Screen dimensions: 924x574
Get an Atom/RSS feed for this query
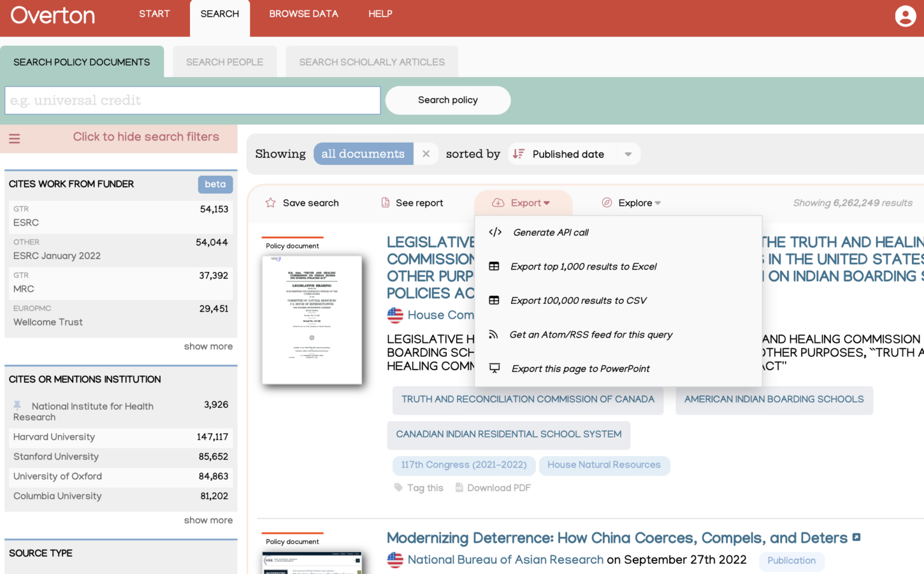coord(591,335)
